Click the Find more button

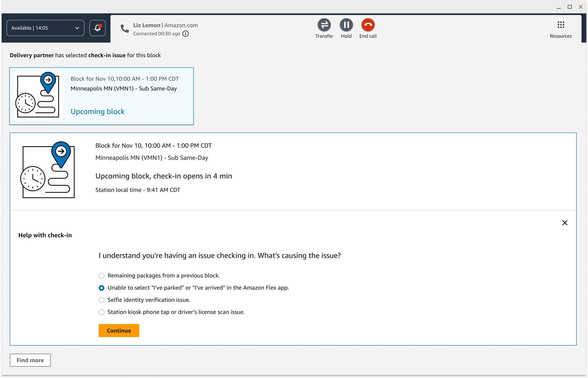(x=30, y=360)
